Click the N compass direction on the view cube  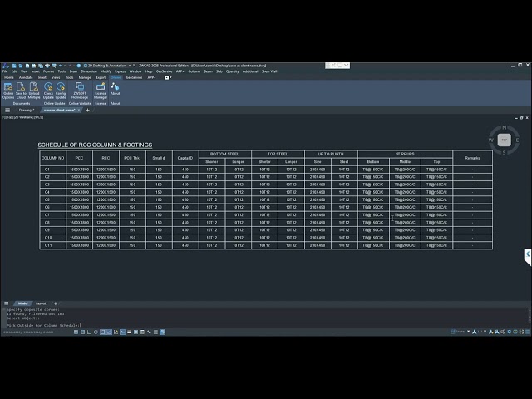click(x=505, y=127)
